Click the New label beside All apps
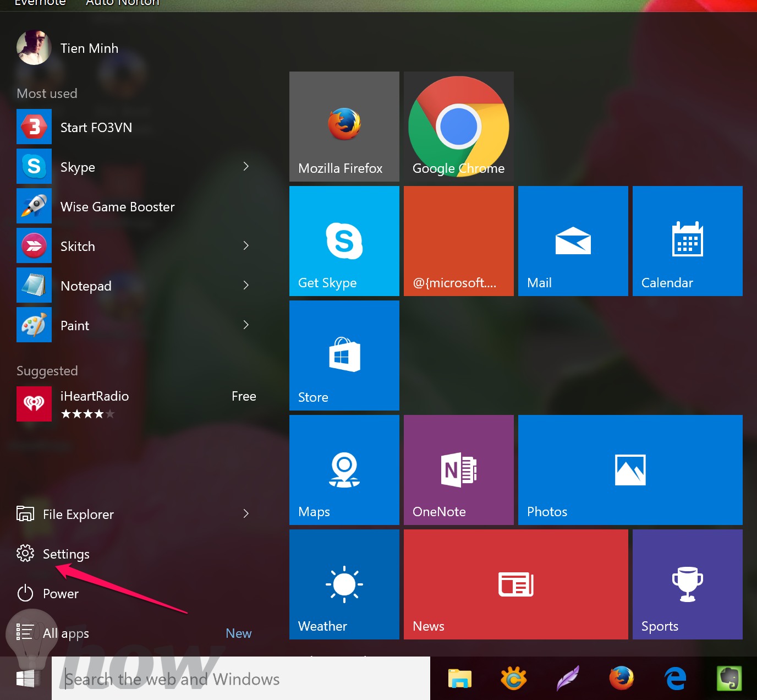This screenshot has height=700, width=757. click(239, 633)
